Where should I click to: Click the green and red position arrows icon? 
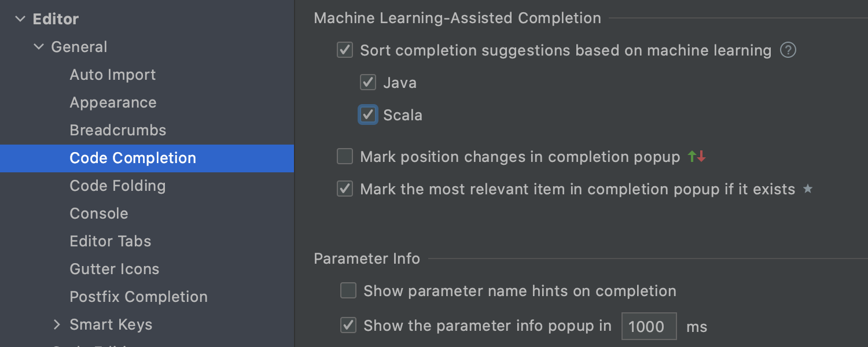click(x=697, y=157)
